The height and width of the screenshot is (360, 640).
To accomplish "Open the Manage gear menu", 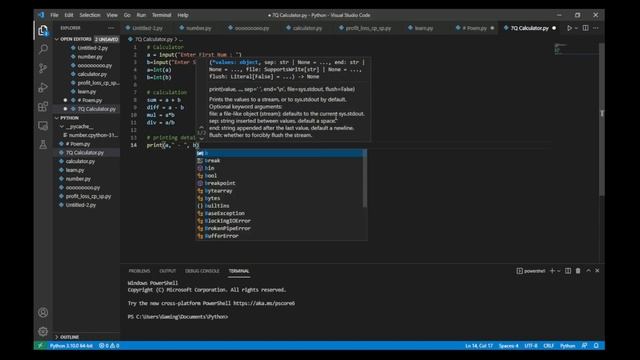I will tap(43, 331).
